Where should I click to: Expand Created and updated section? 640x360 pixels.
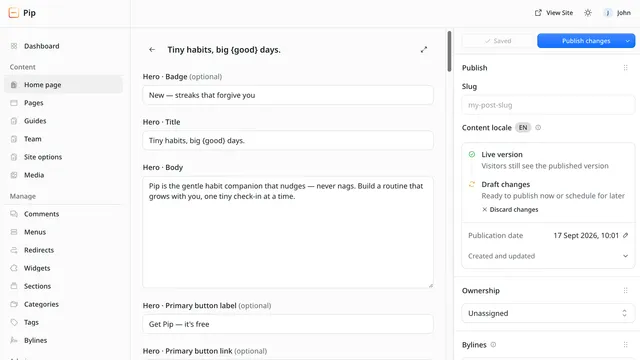pyautogui.click(x=548, y=256)
